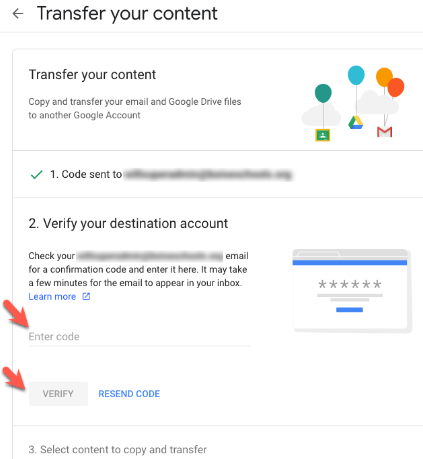Click the blurred email in step 1
Viewport: 423px width, 459px height.
208,174
